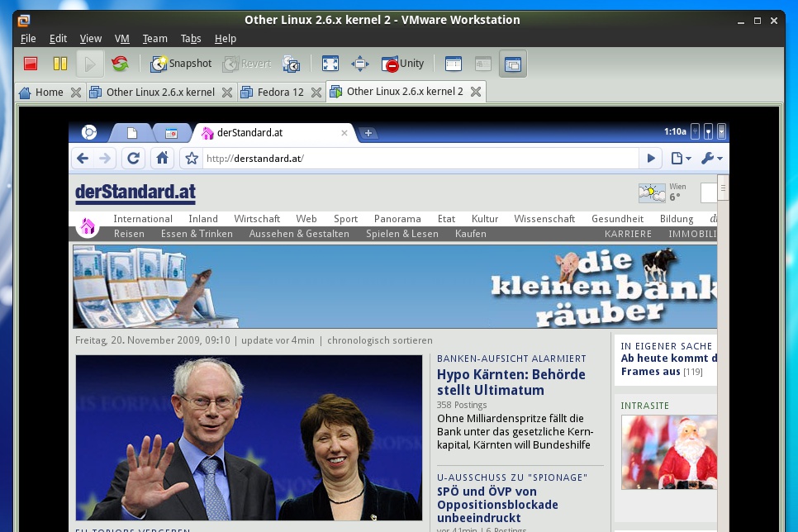Open the KARRIERE link
The height and width of the screenshot is (532, 798).
[x=628, y=234]
